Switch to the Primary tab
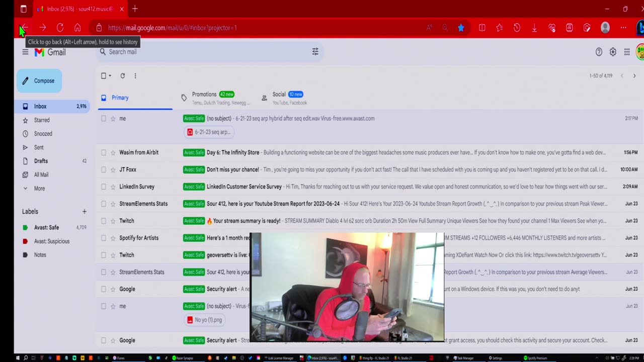Screen dimensions: 644x362 pyautogui.click(x=135, y=98)
